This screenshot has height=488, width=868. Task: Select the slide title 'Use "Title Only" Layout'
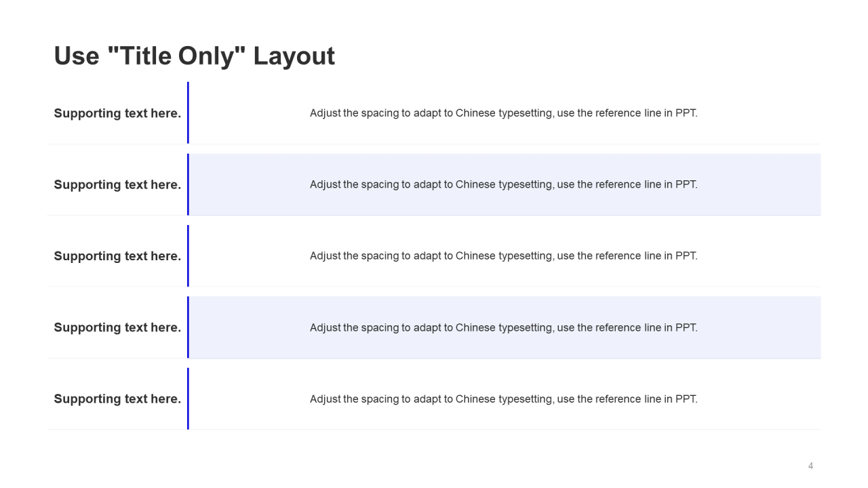194,56
